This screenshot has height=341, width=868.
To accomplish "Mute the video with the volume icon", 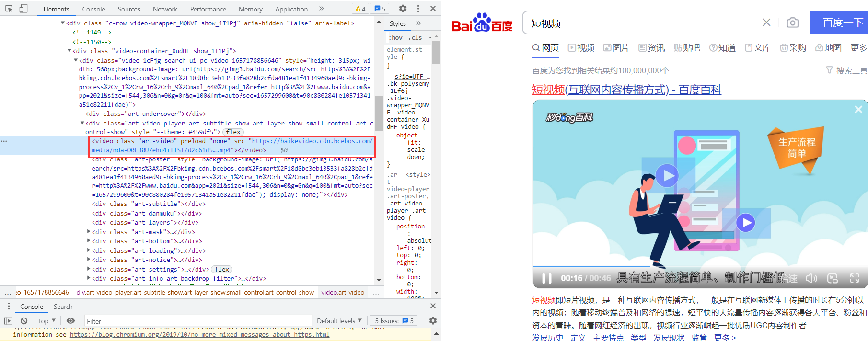I will [811, 278].
